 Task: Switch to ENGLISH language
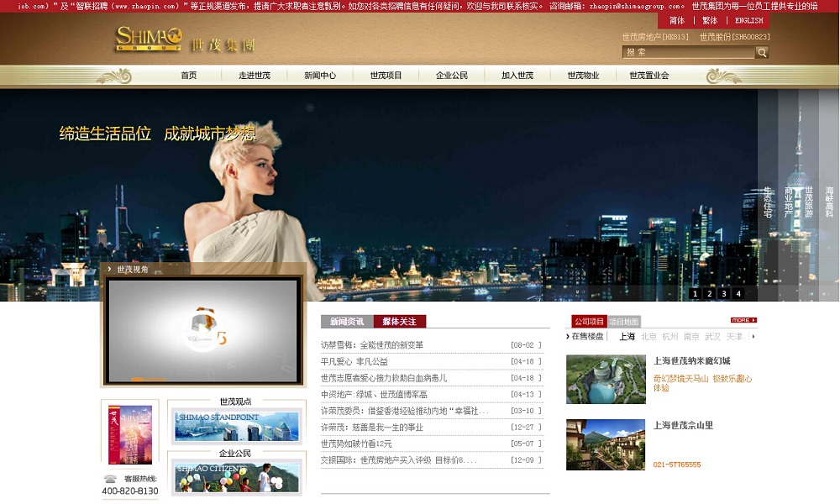(749, 20)
